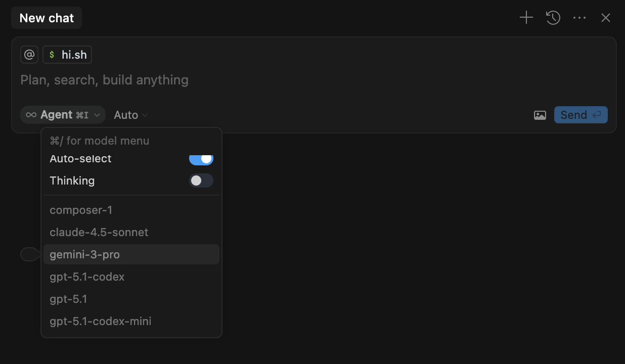
Task: Click the infinity Agent mode icon
Action: click(x=31, y=115)
